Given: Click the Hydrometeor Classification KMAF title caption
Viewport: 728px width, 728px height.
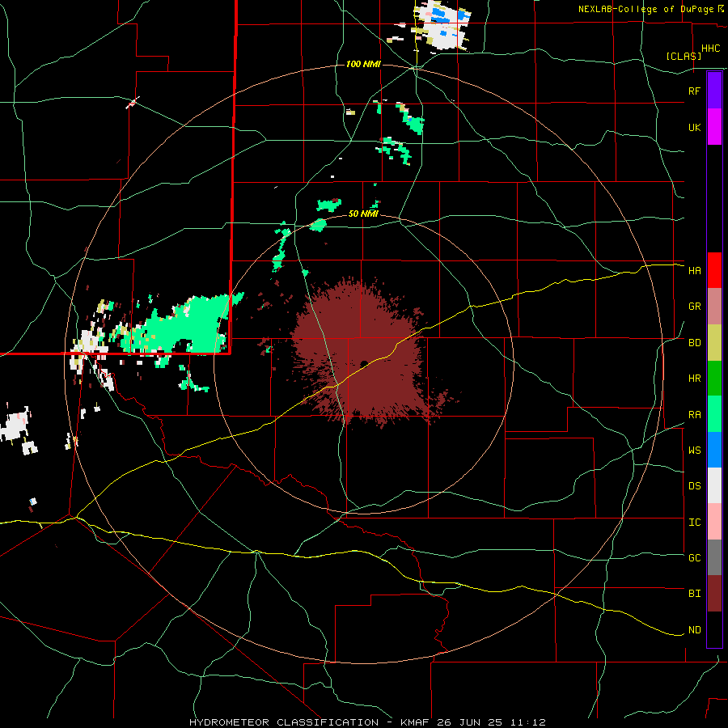Looking at the screenshot, I should pyautogui.click(x=367, y=722).
